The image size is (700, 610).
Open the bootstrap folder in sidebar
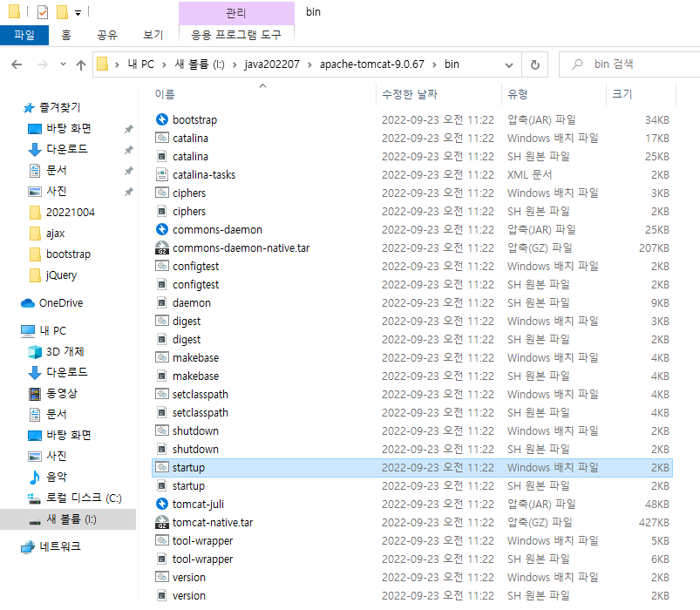(x=68, y=254)
